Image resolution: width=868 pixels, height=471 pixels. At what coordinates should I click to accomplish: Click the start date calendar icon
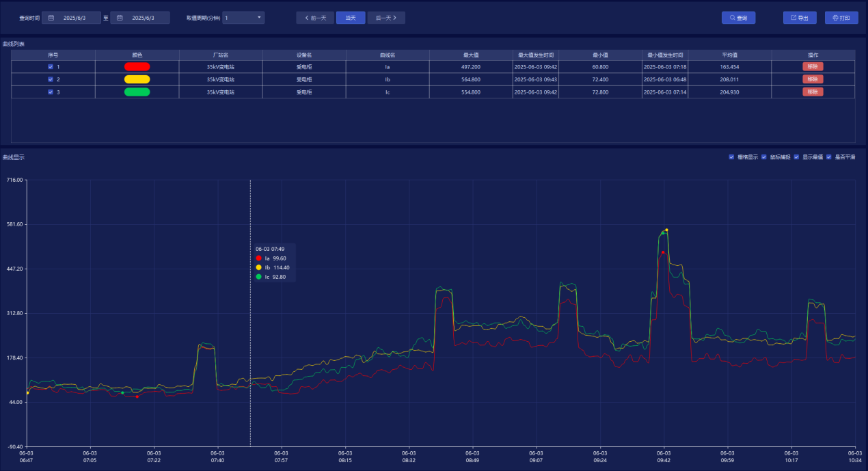pyautogui.click(x=51, y=18)
